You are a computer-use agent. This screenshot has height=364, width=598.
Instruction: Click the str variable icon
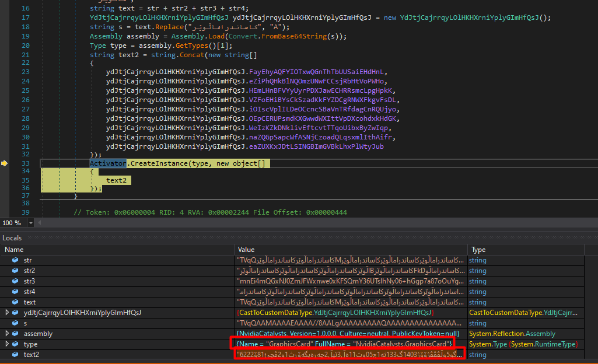point(15,260)
